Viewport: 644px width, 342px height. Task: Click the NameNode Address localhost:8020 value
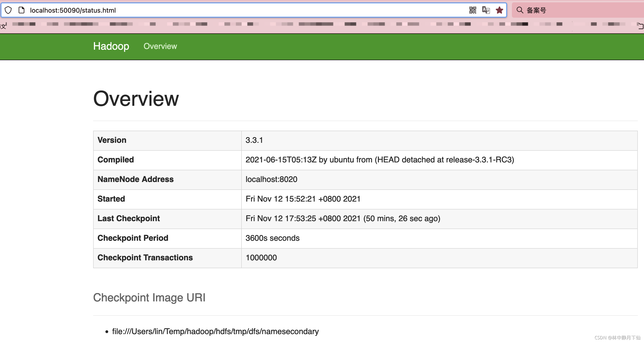[271, 179]
